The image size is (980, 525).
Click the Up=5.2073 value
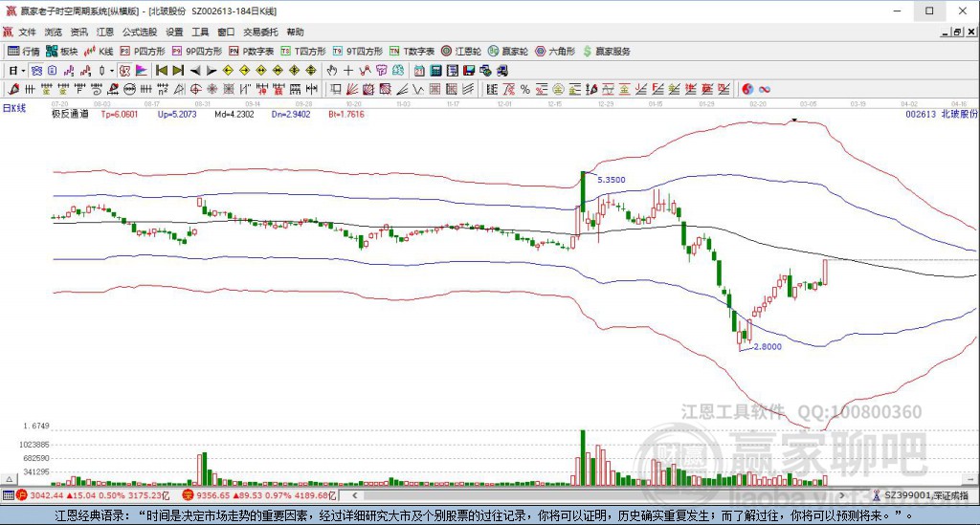point(177,114)
